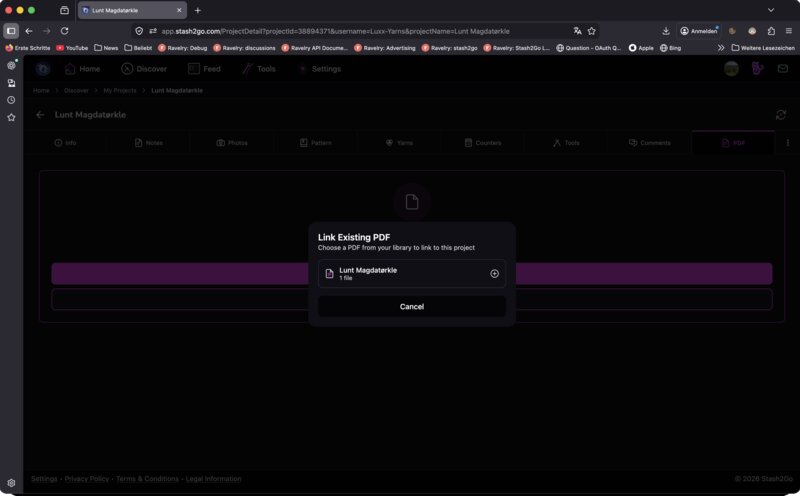Viewport: 800px width, 496px height.
Task: Open the Ravelry: Debug bookmark
Action: pyautogui.click(x=183, y=48)
